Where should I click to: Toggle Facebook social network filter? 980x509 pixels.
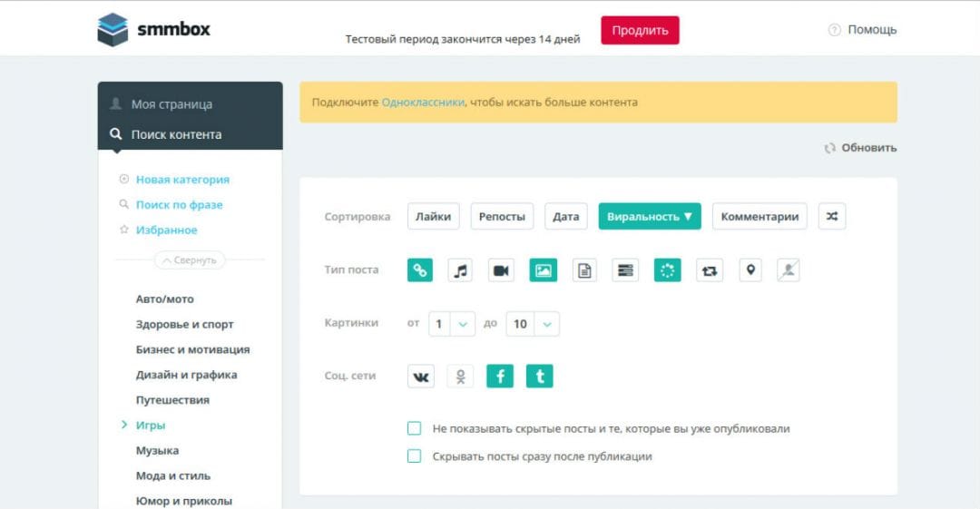[x=500, y=377]
